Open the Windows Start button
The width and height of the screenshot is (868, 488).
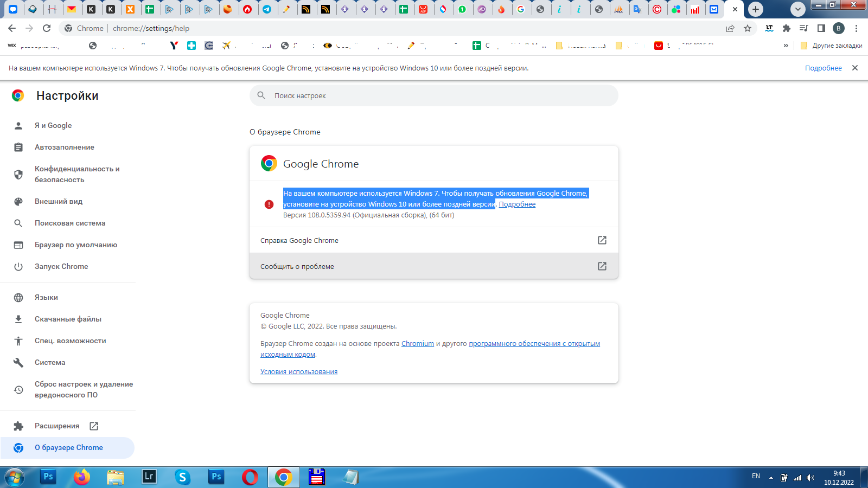click(15, 477)
